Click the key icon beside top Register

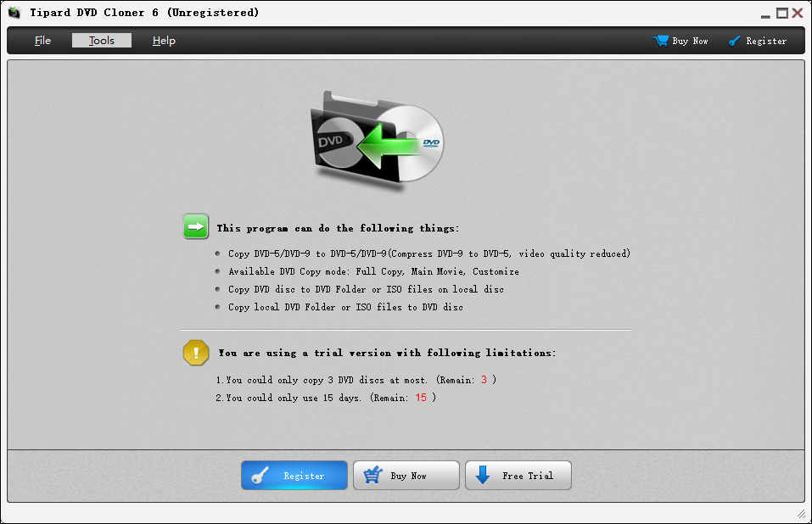tap(734, 41)
